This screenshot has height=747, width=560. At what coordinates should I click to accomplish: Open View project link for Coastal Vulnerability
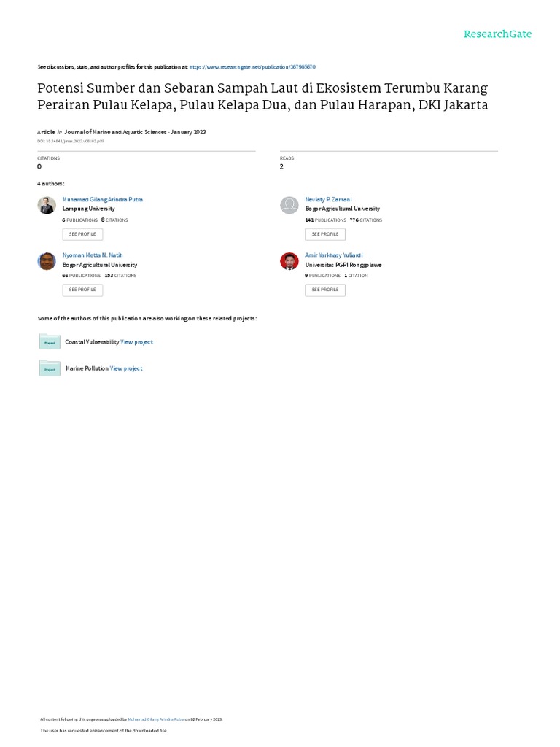136,342
